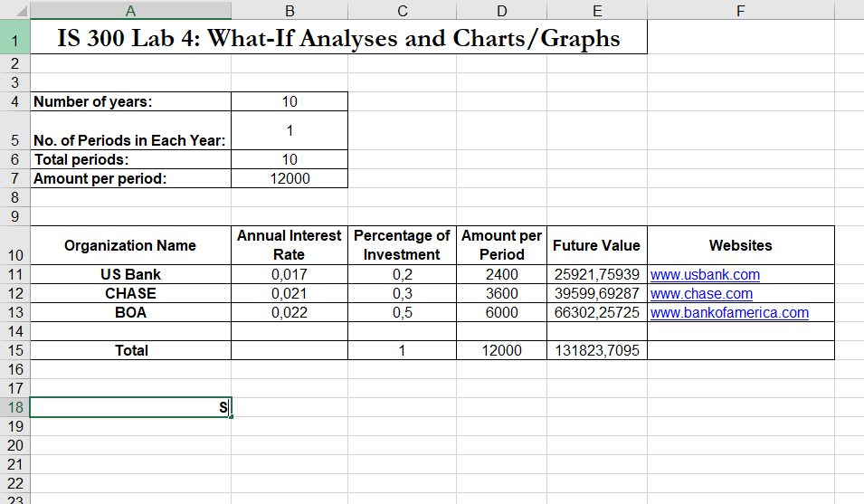Click the Select All corner triangle
The width and height of the screenshot is (864, 504).
coord(20,11)
